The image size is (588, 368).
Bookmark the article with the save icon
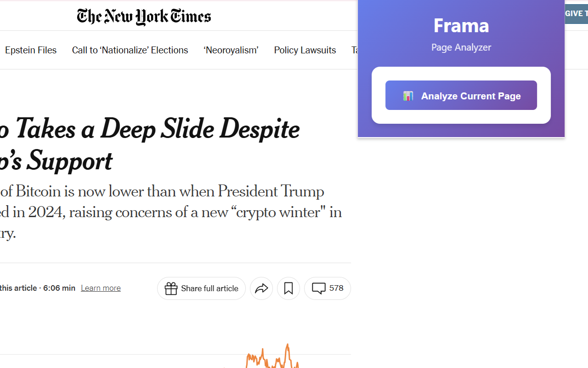coord(288,288)
